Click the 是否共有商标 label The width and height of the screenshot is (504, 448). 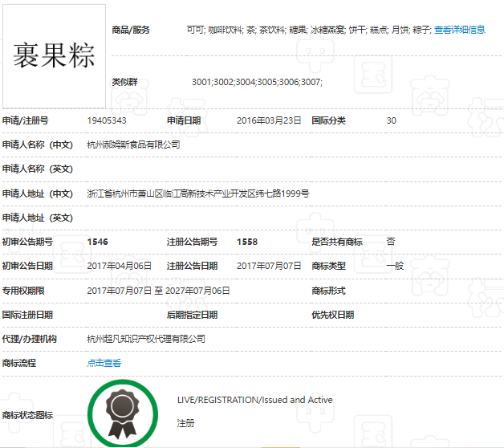click(x=337, y=242)
